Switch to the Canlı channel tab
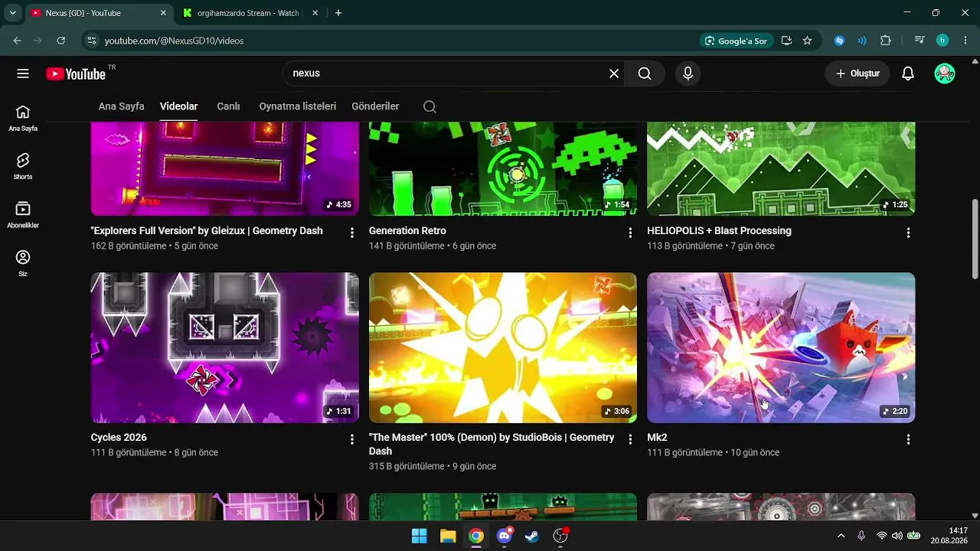980x551 pixels. (228, 106)
